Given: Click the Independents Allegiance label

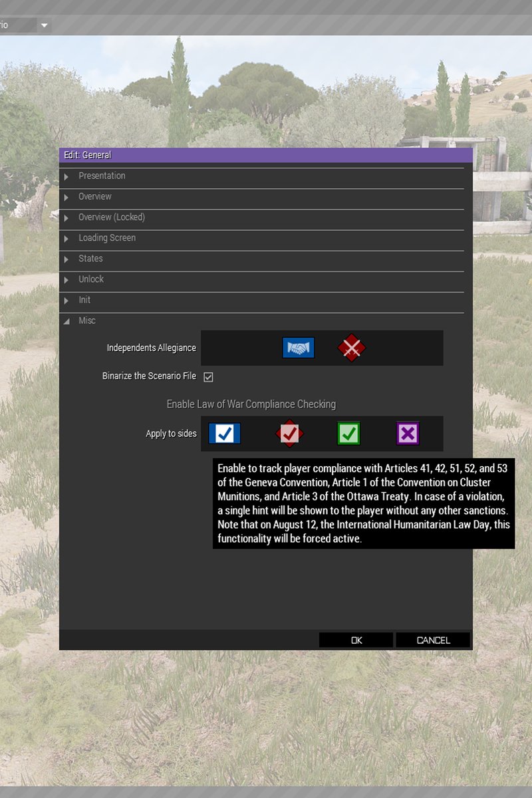Looking at the screenshot, I should click(x=152, y=348).
